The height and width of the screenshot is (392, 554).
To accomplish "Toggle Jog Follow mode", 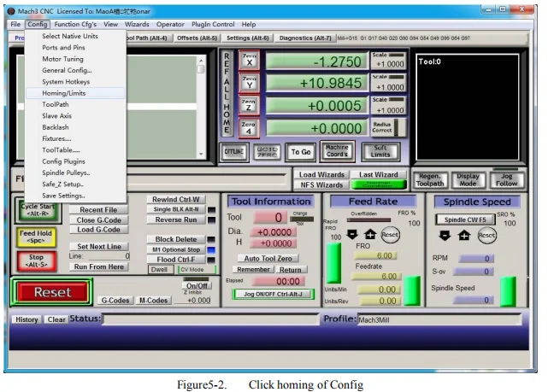I will [506, 180].
